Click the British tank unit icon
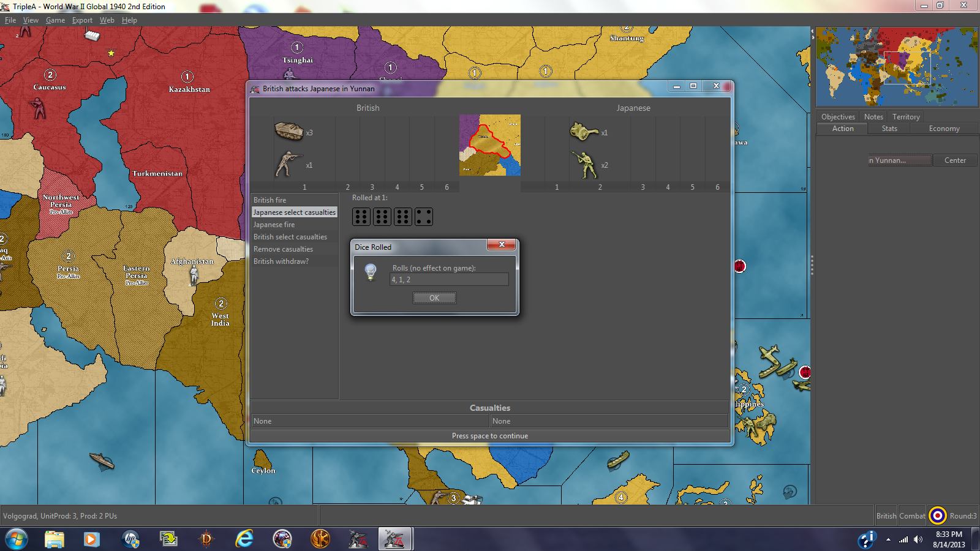The image size is (980, 551). [x=288, y=131]
